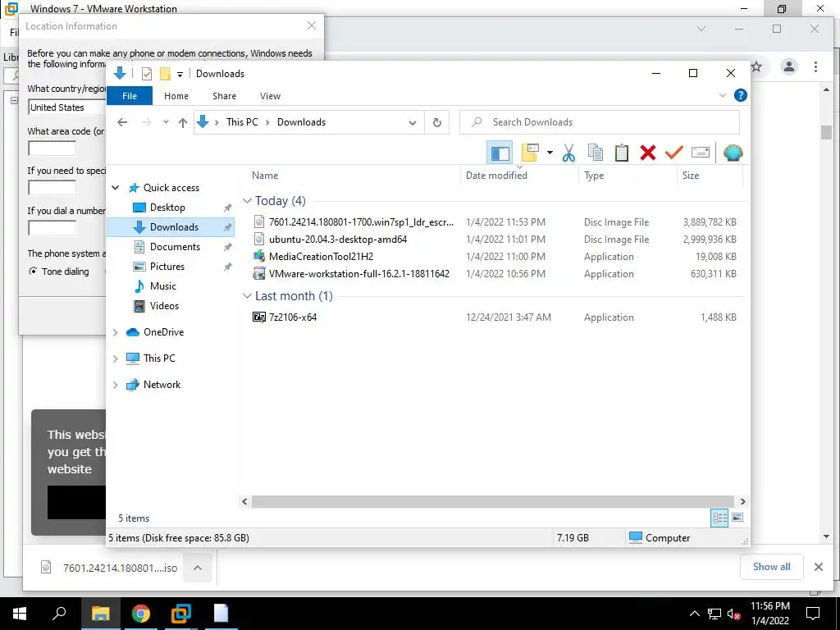Viewport: 840px width, 630px height.
Task: Close the Chrome downloads bar
Action: tap(818, 567)
